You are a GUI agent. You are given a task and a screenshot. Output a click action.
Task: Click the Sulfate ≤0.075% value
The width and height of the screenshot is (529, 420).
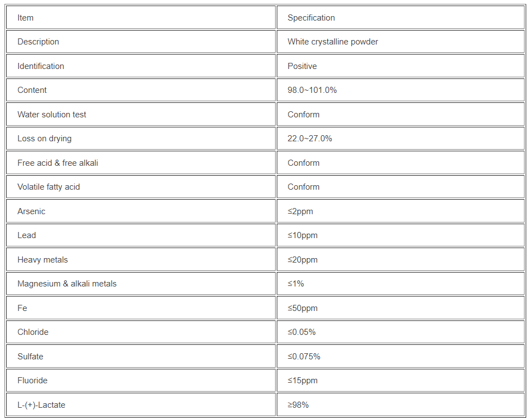click(303, 357)
